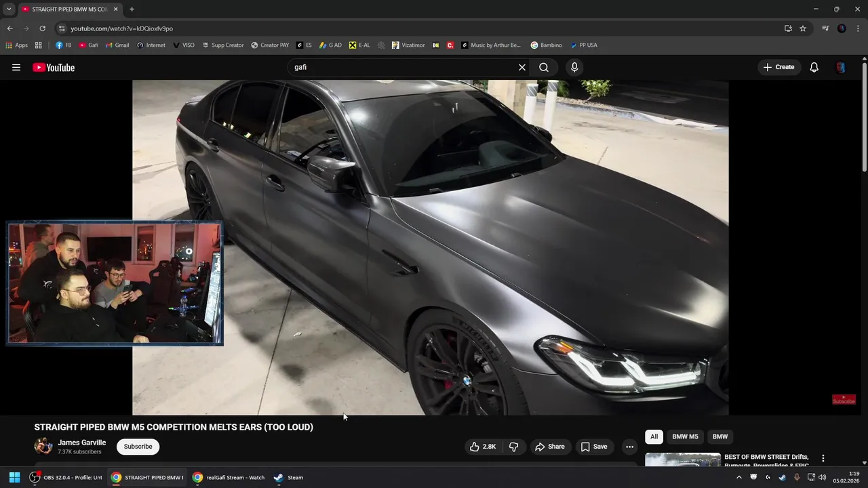Screen dimensions: 868x488
Task: Open the Supp Creator bookmark
Action: tap(222, 45)
